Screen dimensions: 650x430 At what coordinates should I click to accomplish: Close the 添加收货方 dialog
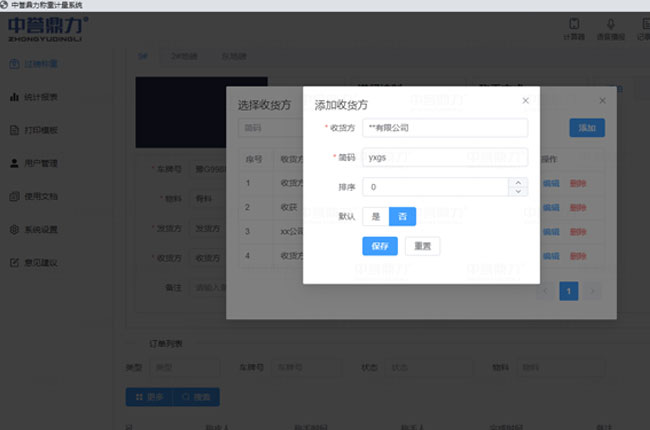pyautogui.click(x=525, y=101)
